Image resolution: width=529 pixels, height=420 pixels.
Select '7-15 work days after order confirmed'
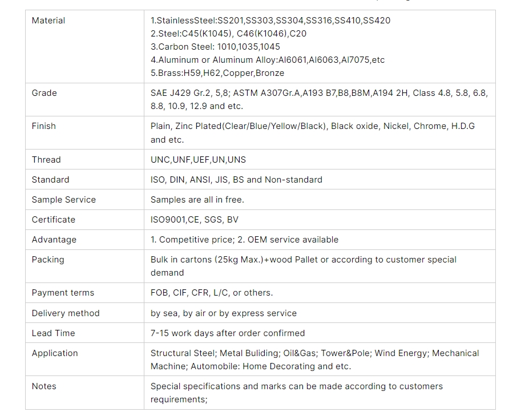(x=228, y=333)
